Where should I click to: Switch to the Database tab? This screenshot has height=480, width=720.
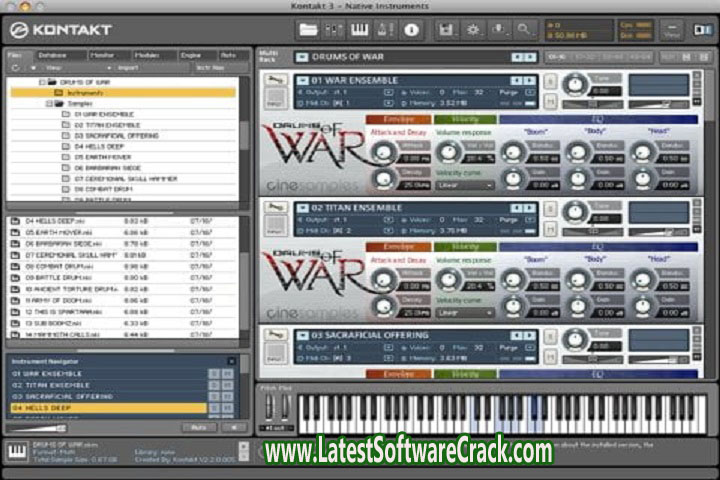click(53, 55)
